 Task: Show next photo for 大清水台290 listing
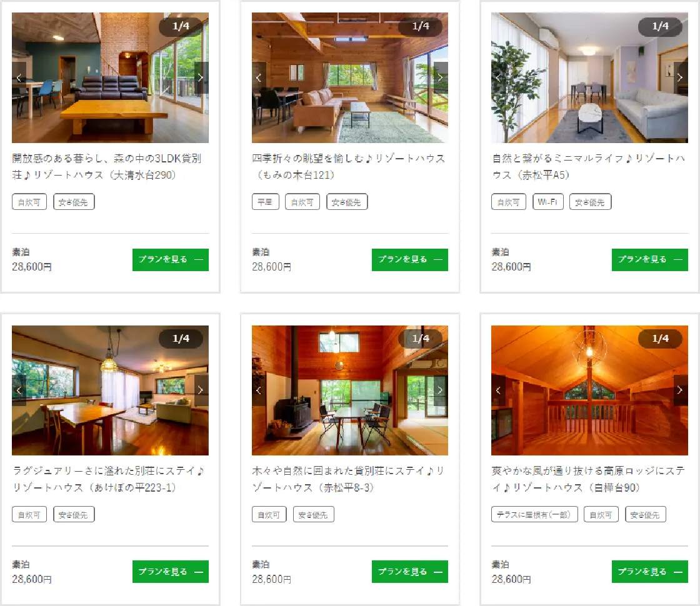(x=201, y=77)
